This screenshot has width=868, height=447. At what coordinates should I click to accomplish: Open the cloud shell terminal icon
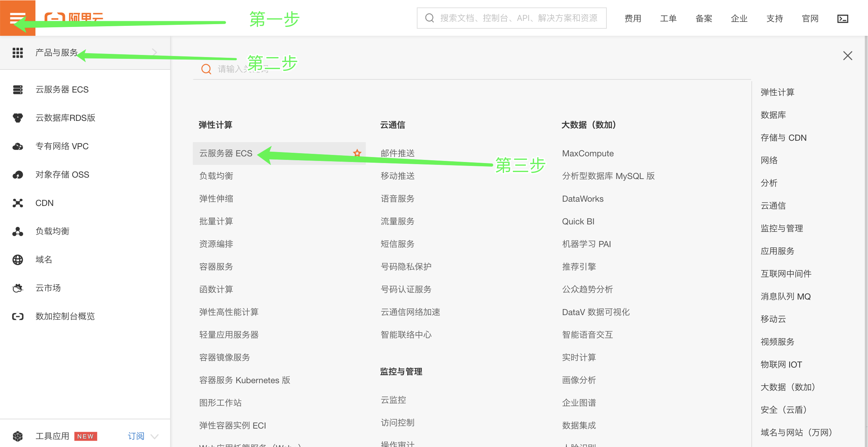tap(842, 18)
